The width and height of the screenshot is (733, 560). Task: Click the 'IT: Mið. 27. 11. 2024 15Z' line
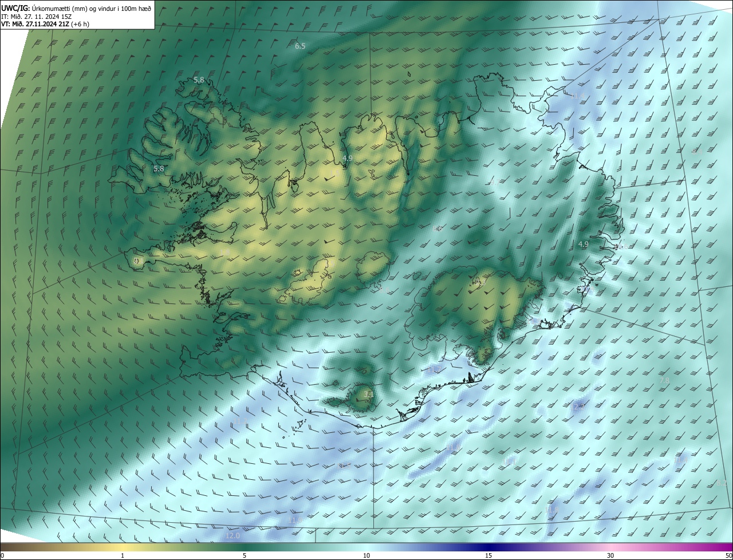[36, 16]
